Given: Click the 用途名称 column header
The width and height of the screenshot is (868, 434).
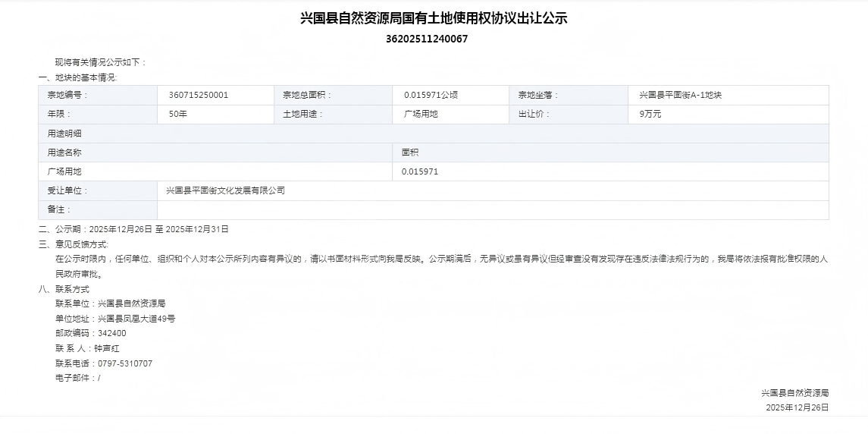Looking at the screenshot, I should click(64, 153).
